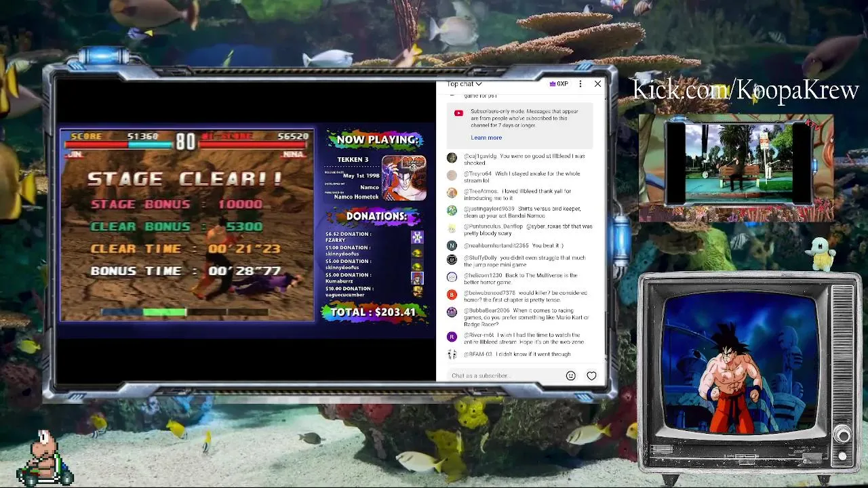Click the Goku video on the TV
This screenshot has height=488, width=868.
pyautogui.click(x=740, y=363)
